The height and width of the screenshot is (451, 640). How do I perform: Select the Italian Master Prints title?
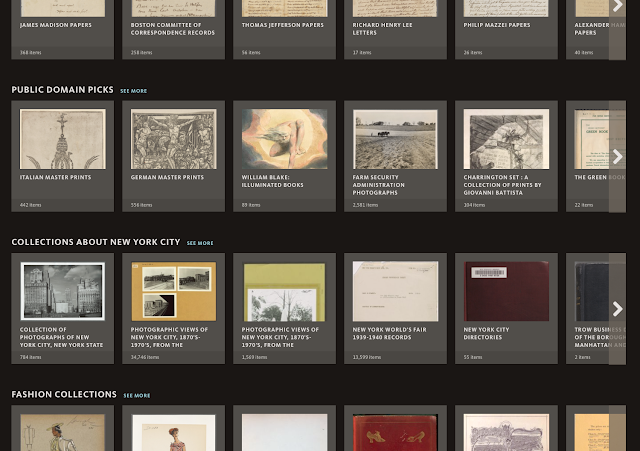[x=56, y=177]
